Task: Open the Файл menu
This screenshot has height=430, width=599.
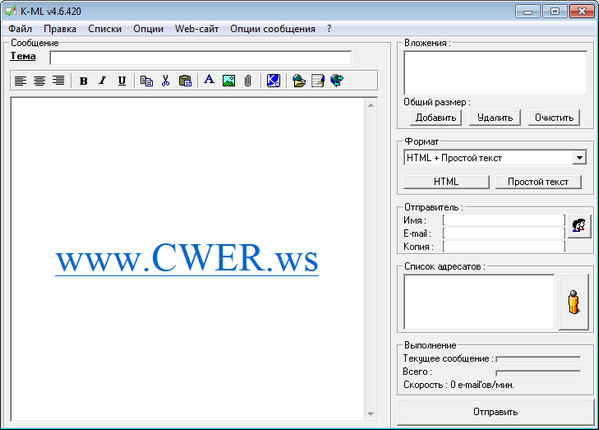Action: tap(20, 29)
